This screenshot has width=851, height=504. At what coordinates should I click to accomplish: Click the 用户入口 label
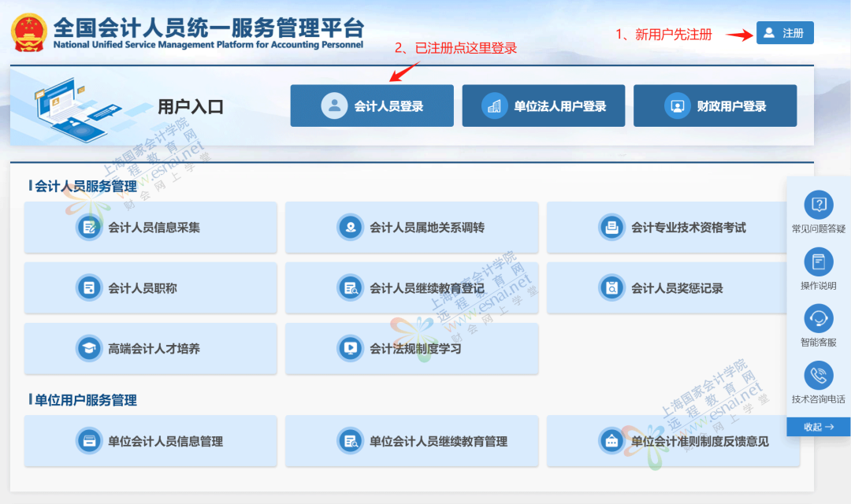coord(191,107)
